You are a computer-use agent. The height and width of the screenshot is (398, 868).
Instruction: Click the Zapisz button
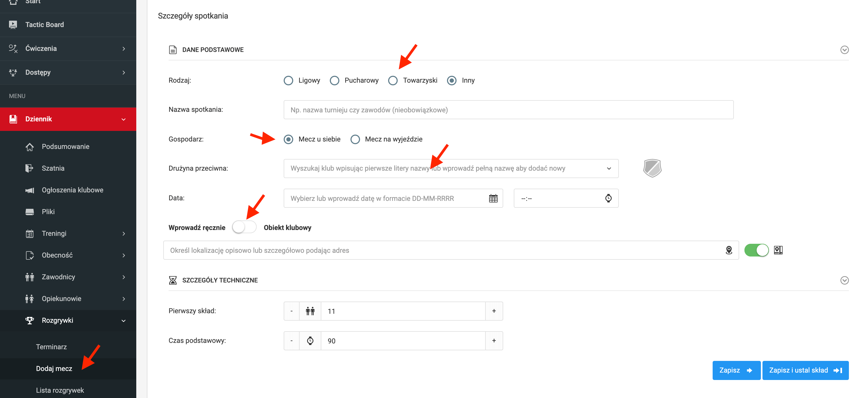(736, 370)
